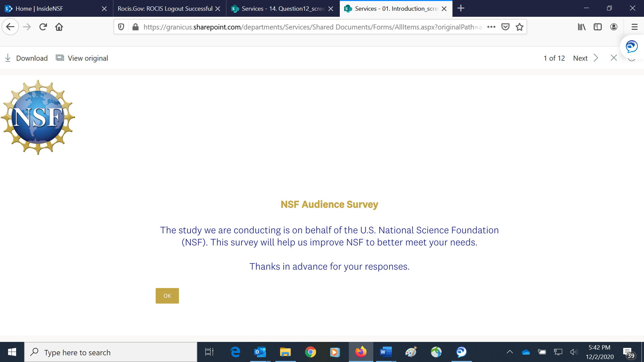
Task: Show hidden system tray icons chevron
Action: (x=509, y=352)
